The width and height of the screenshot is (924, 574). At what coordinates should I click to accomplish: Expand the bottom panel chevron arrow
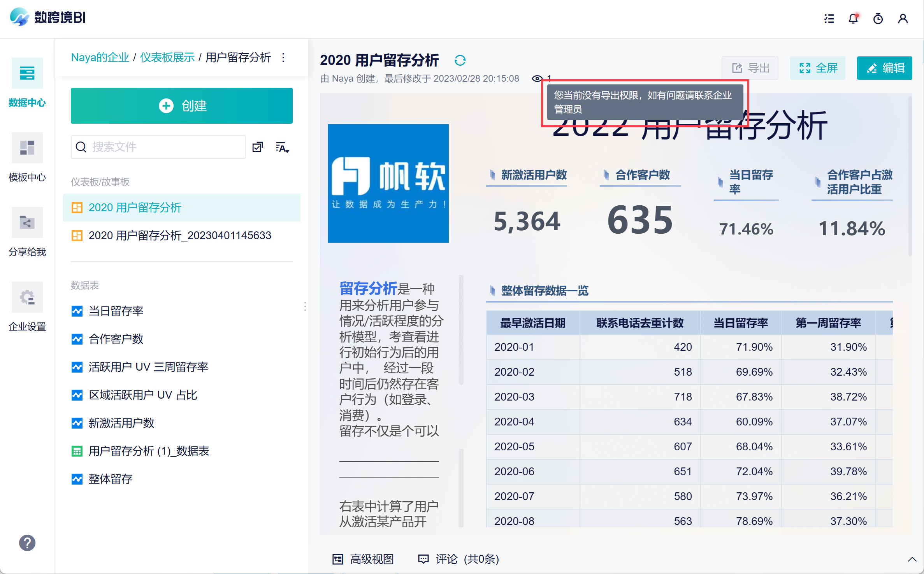[x=912, y=559]
